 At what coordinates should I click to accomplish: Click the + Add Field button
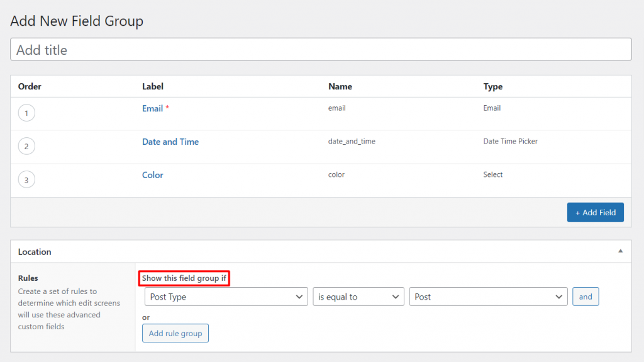pos(595,212)
